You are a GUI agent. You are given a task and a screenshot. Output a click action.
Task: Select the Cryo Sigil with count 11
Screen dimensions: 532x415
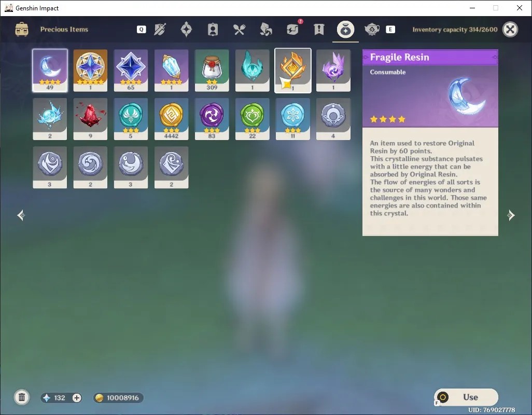coord(293,119)
